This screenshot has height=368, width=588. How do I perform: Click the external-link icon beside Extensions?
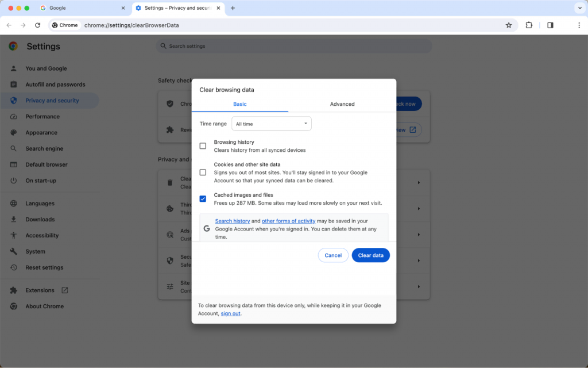[x=64, y=290]
